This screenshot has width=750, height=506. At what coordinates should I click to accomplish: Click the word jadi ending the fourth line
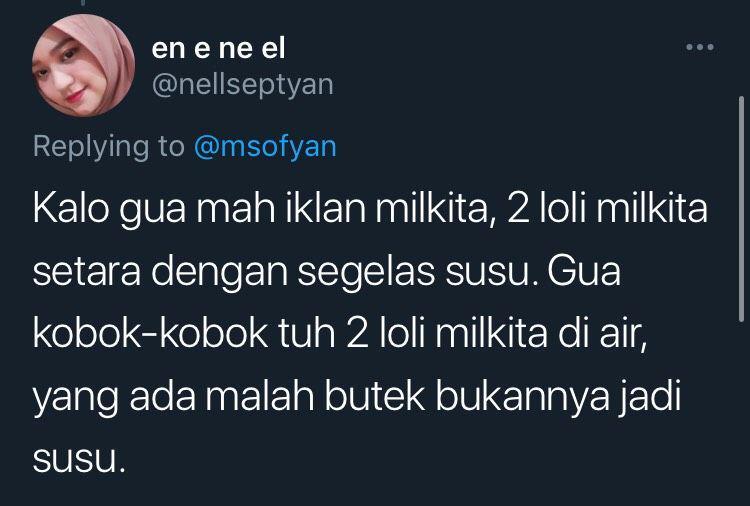tap(651, 398)
